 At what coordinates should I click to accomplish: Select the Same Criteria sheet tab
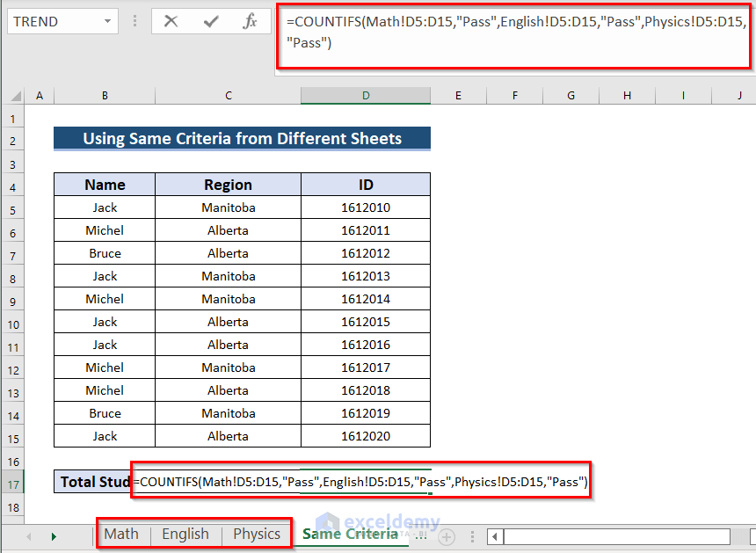coord(350,534)
